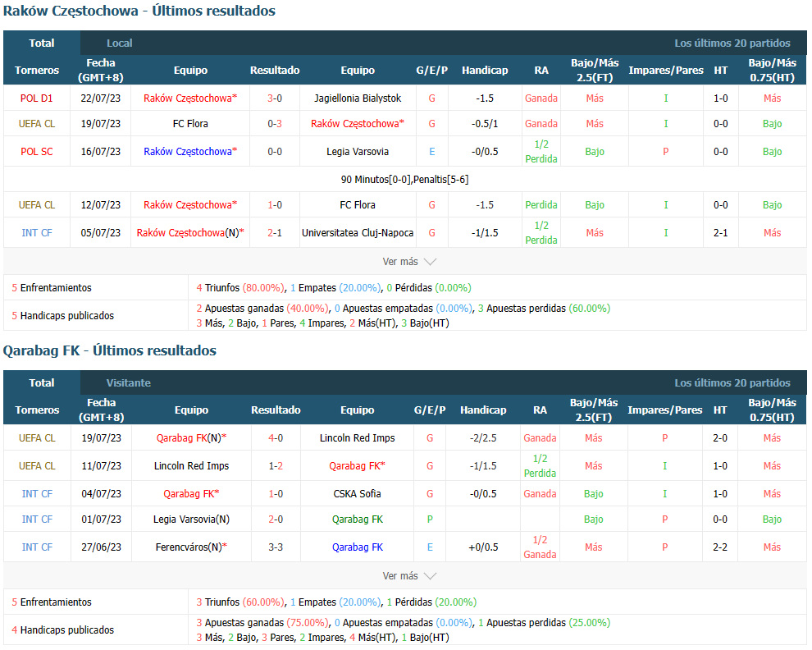
Task: Open the 3-0 result vs Jagiellonia Bialystok
Action: click(275, 98)
